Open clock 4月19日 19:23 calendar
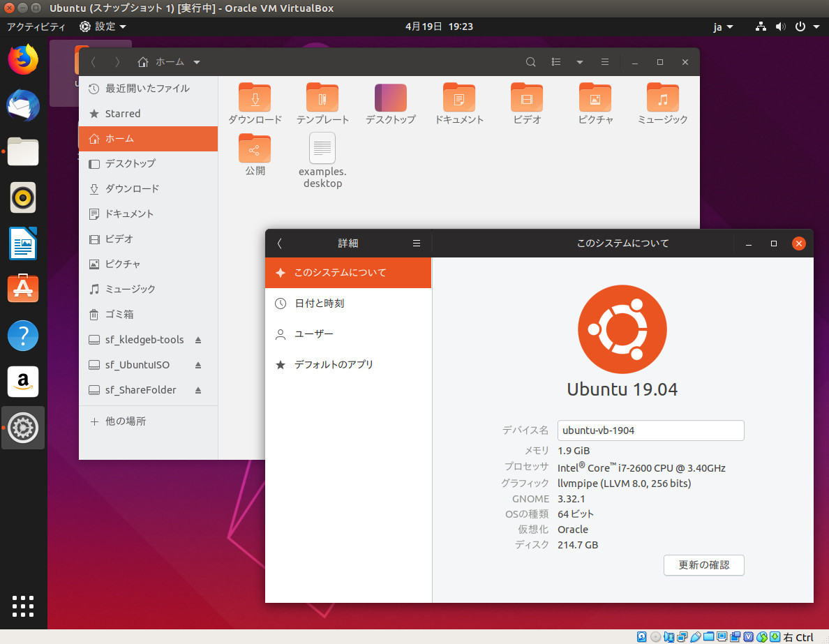 439,27
